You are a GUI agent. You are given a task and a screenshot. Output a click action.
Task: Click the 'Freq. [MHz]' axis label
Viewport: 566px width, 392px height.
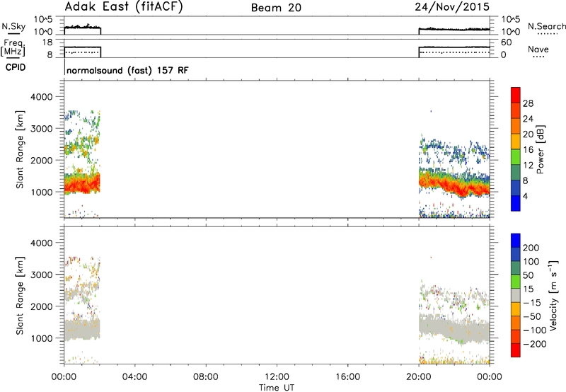tap(13, 48)
